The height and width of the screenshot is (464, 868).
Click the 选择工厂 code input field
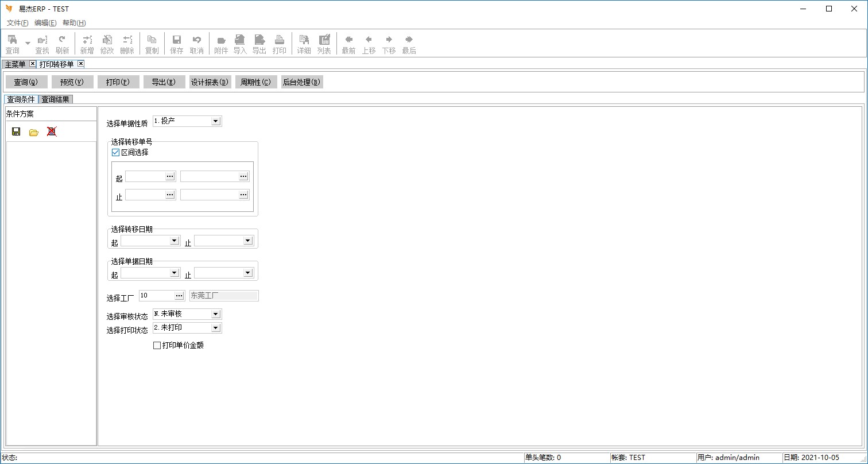point(156,296)
